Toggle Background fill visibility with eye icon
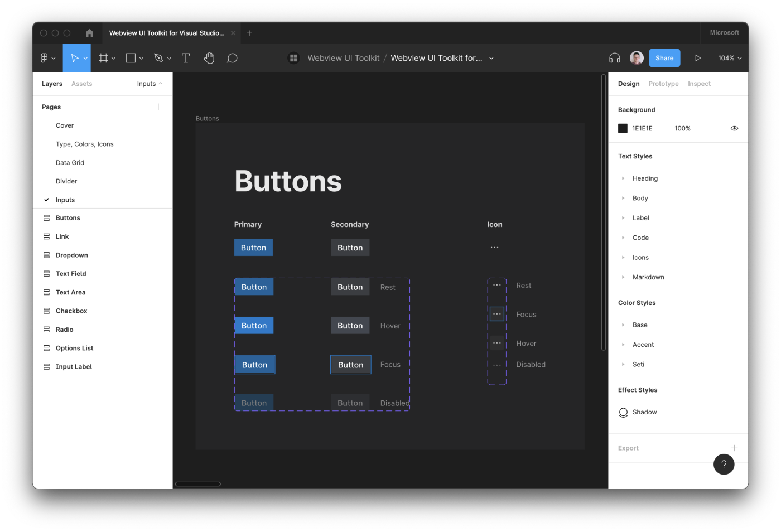The image size is (781, 532). click(734, 128)
